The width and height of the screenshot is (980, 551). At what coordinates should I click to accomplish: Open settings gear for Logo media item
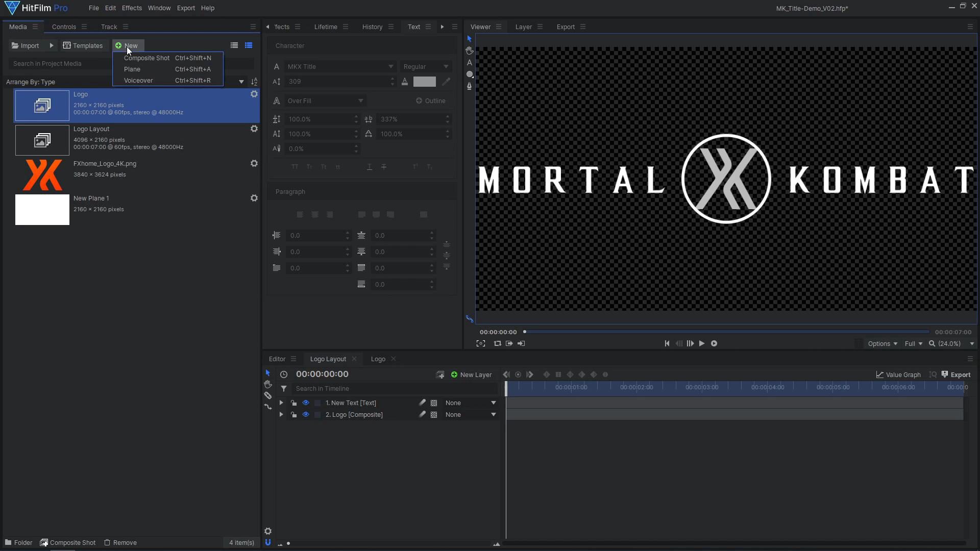[254, 94]
